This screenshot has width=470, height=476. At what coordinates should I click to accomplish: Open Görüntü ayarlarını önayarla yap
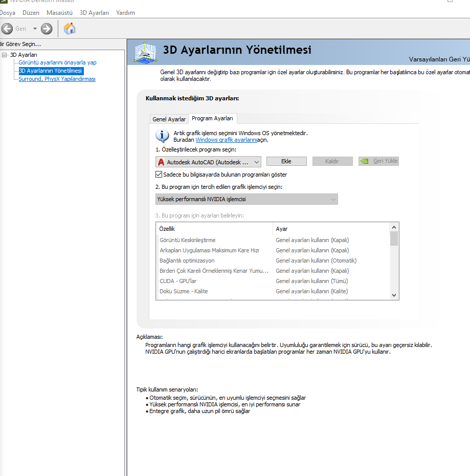[x=57, y=62]
